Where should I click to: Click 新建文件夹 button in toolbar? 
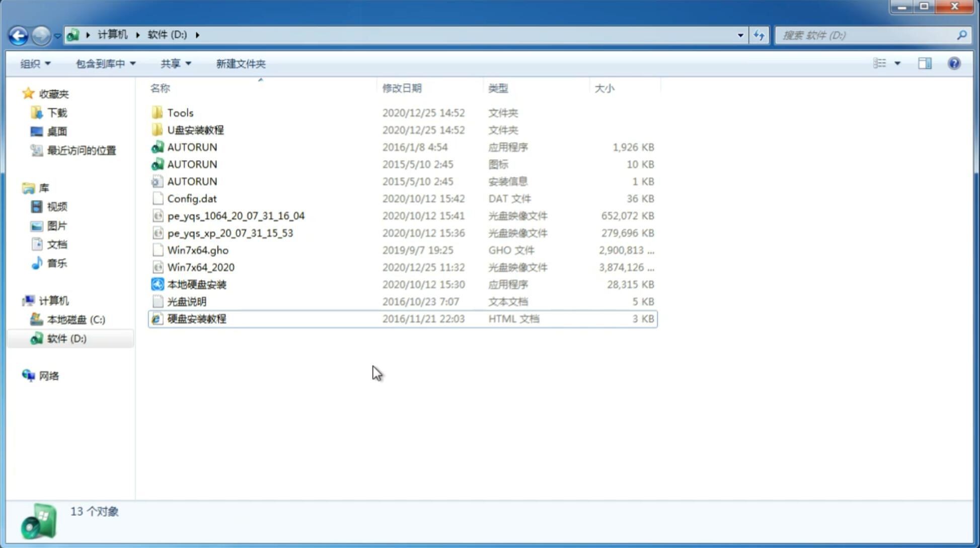click(240, 63)
